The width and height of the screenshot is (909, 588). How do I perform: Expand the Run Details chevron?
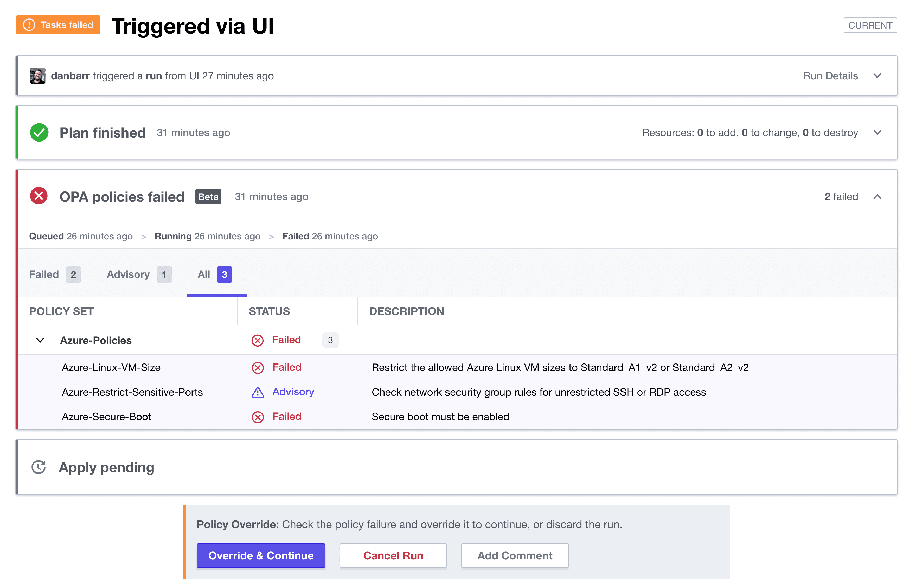tap(877, 76)
